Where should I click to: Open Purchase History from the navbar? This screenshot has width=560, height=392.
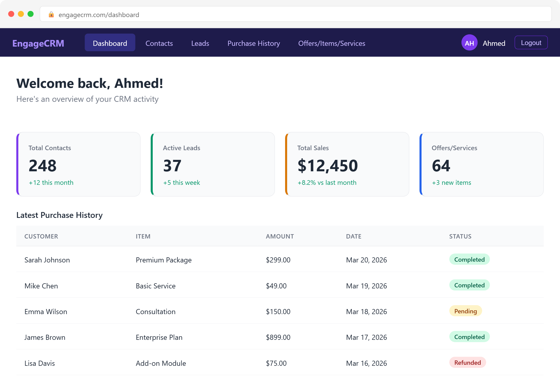pyautogui.click(x=254, y=43)
